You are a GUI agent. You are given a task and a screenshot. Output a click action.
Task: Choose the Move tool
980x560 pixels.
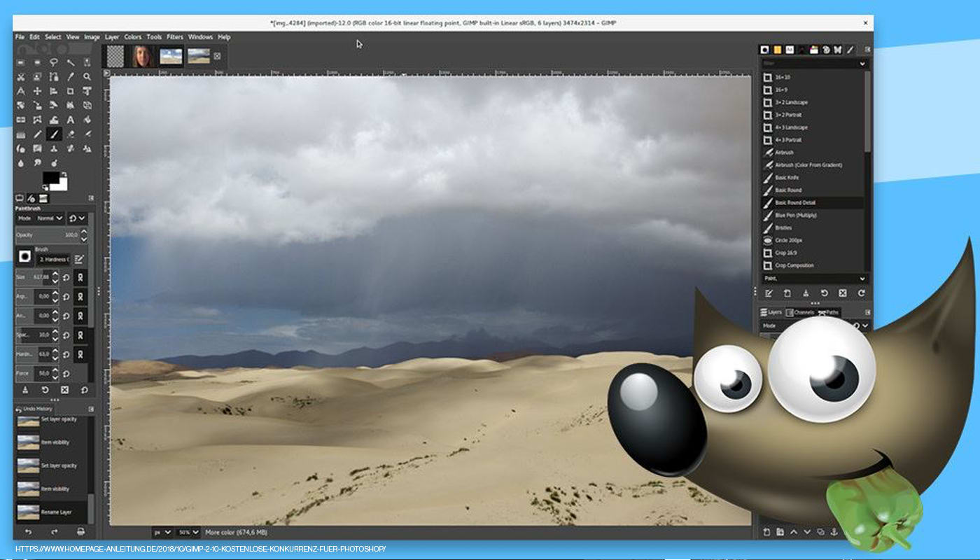click(37, 91)
